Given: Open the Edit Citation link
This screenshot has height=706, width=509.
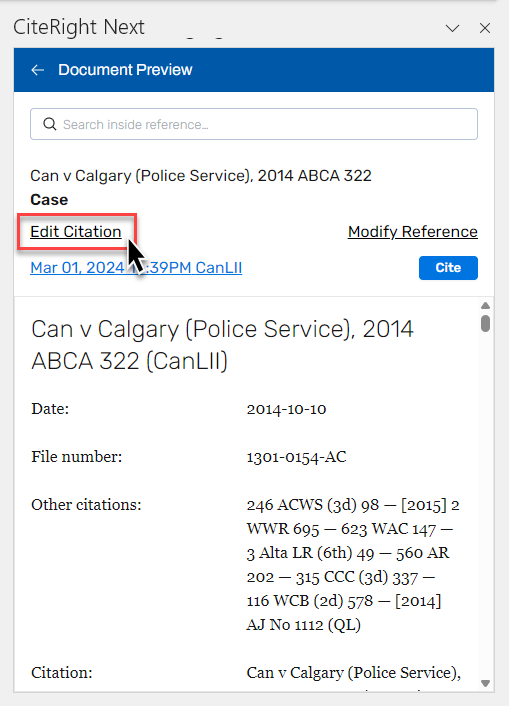Looking at the screenshot, I should (76, 231).
